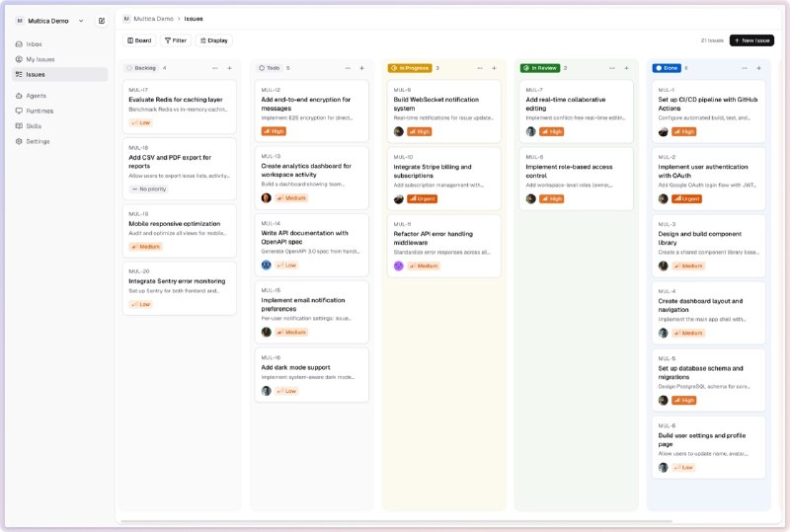Click the Todo status label
The width and height of the screenshot is (790, 532).
click(269, 68)
